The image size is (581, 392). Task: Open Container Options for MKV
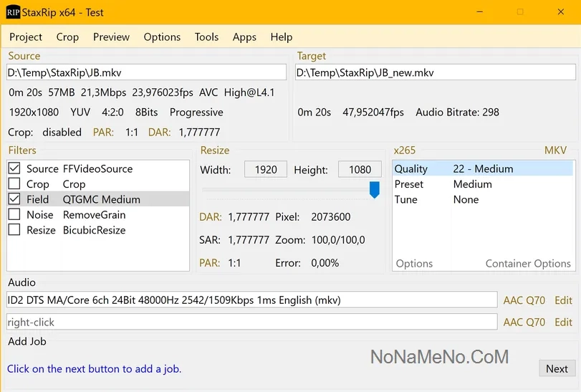pyautogui.click(x=528, y=264)
